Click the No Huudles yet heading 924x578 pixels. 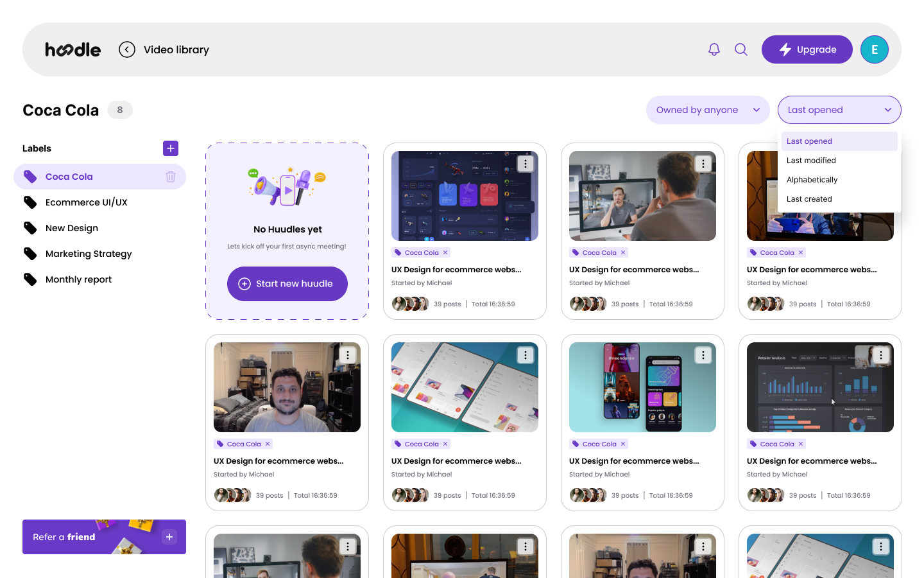click(x=287, y=229)
